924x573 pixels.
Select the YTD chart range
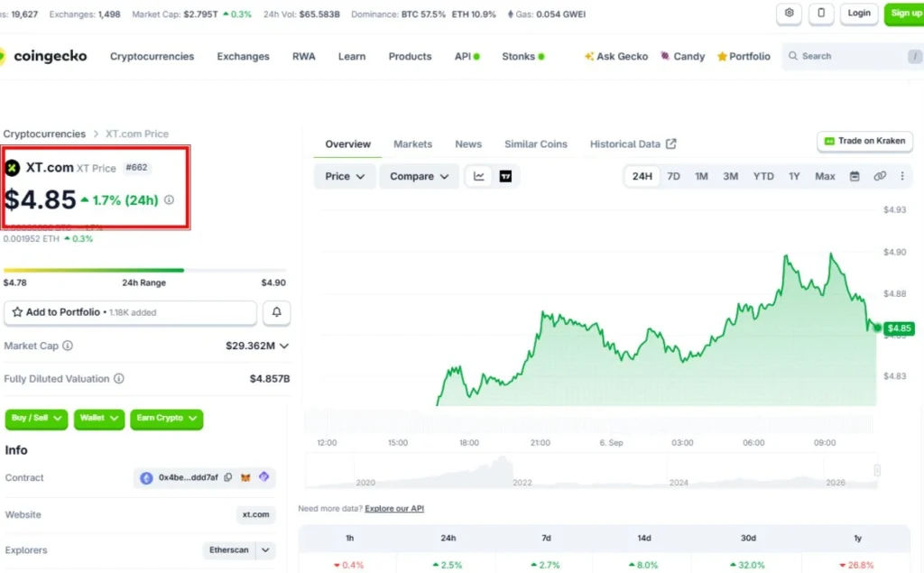[x=763, y=176]
